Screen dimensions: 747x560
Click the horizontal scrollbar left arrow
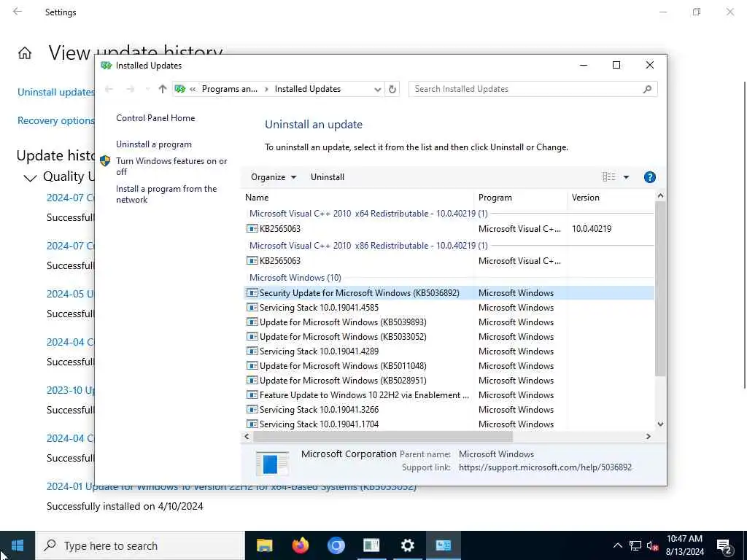pos(247,436)
